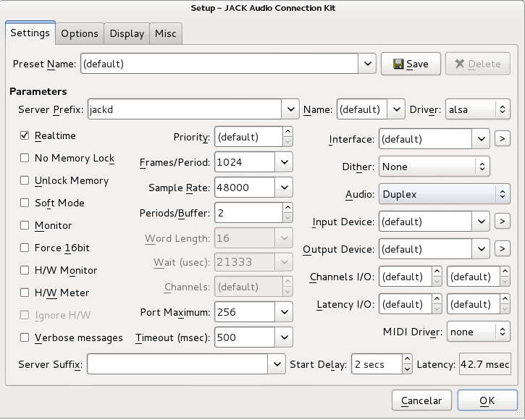Click the Server Prefix jackd field
This screenshot has height=420, width=525.
(x=185, y=109)
